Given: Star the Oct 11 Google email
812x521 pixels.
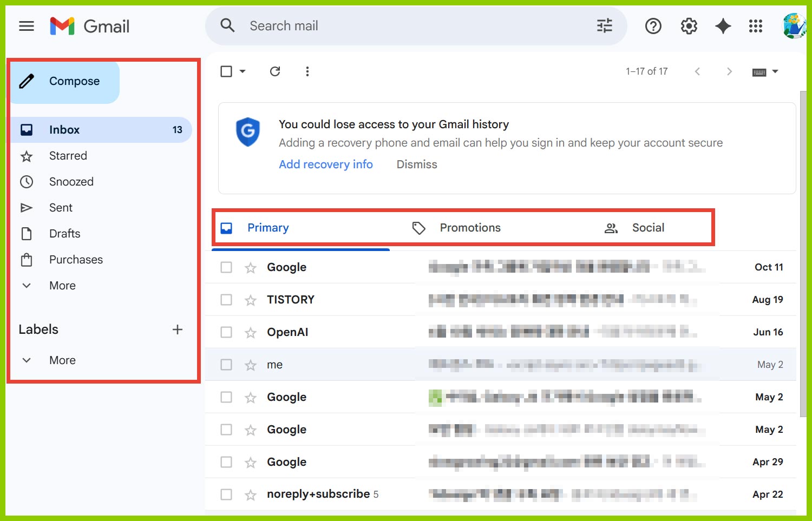Looking at the screenshot, I should tap(250, 267).
